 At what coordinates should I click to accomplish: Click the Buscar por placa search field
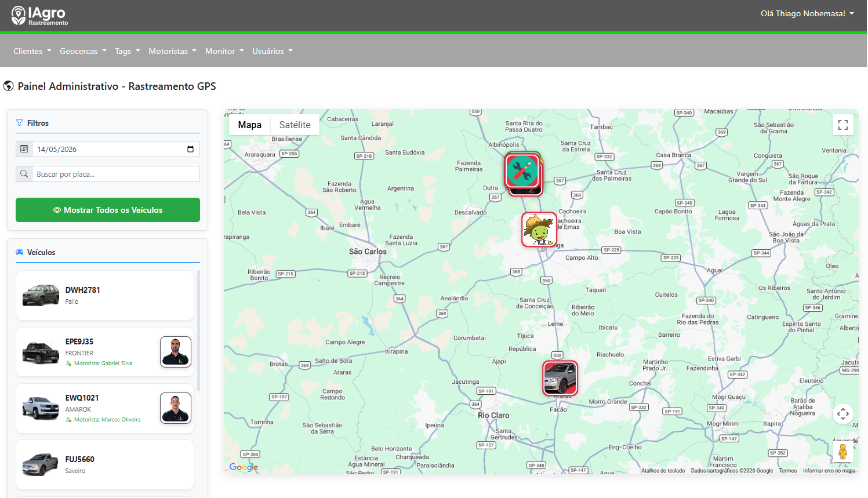pyautogui.click(x=116, y=174)
